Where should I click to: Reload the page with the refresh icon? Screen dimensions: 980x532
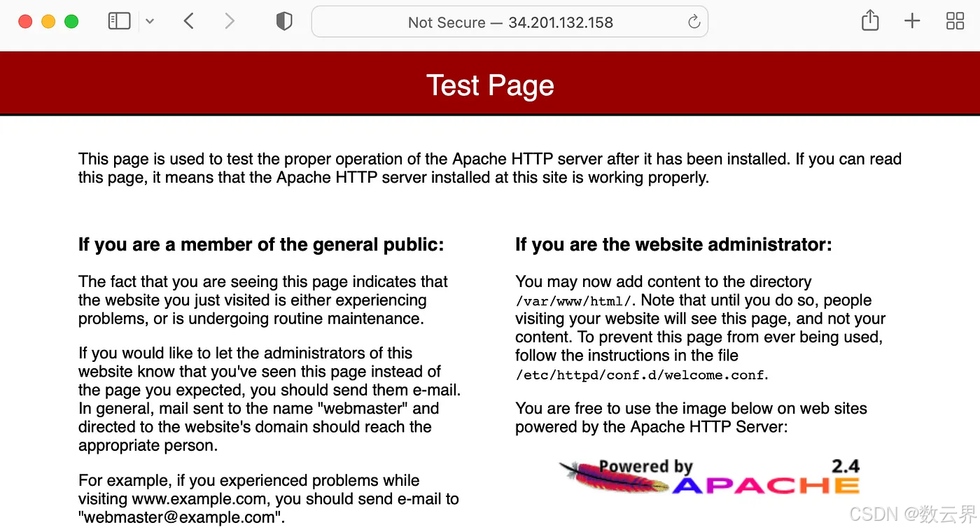(x=694, y=22)
